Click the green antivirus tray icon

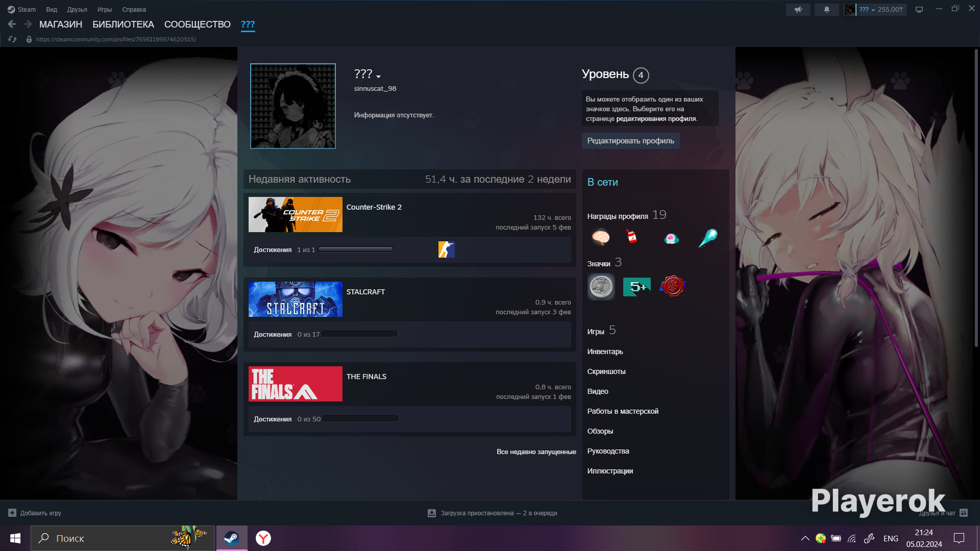[820, 538]
